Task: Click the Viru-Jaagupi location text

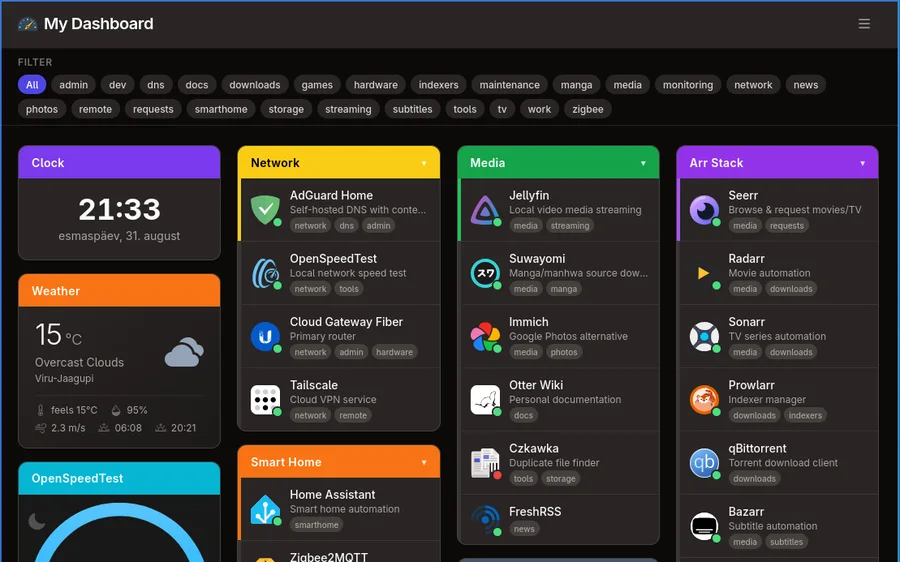Action: coord(64,378)
